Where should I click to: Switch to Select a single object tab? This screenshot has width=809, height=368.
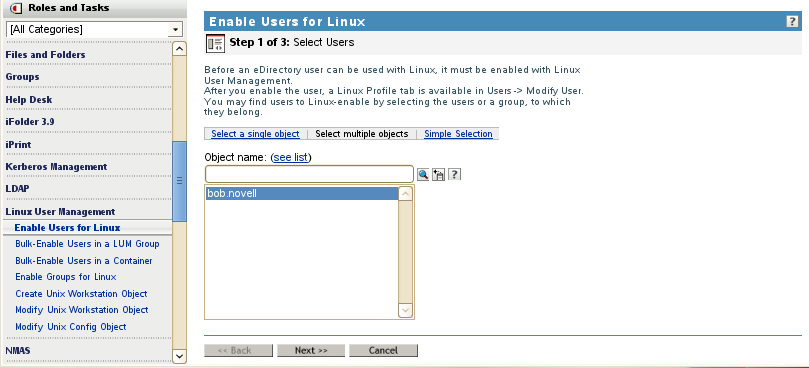point(255,134)
